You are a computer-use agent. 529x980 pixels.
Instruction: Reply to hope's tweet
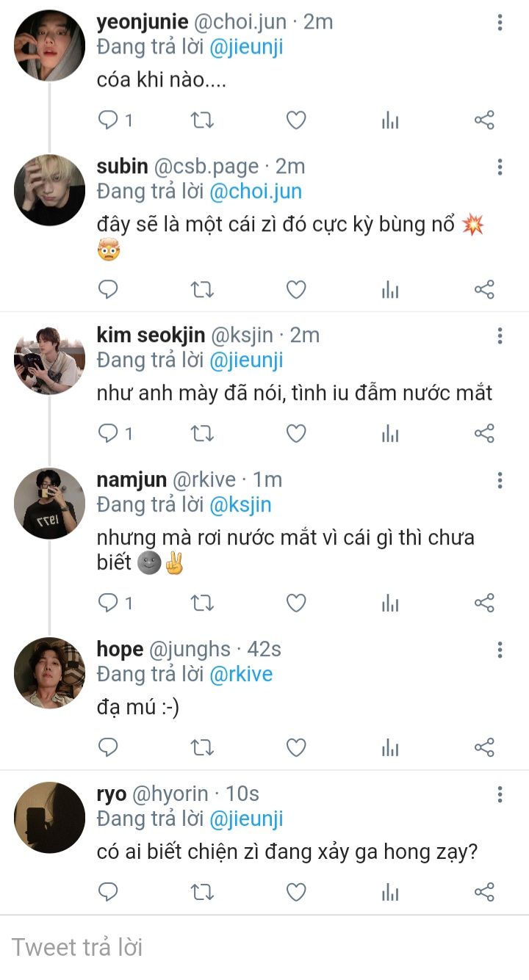[x=109, y=748]
